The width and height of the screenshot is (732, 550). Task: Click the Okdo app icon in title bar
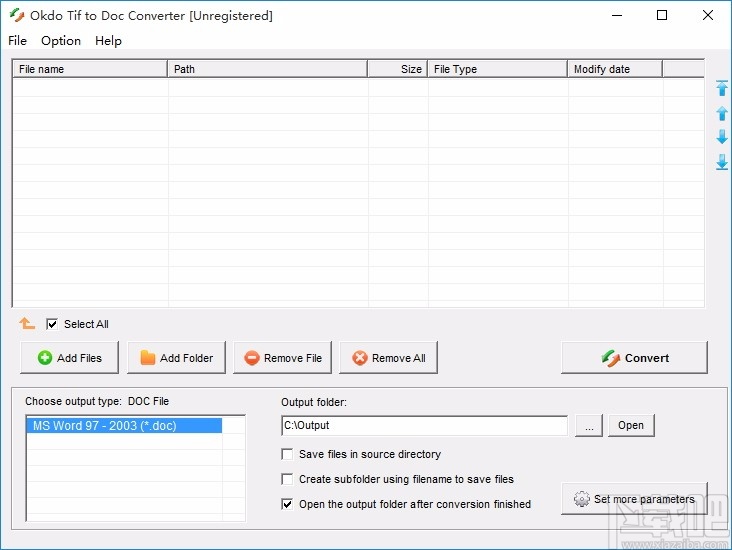click(17, 15)
